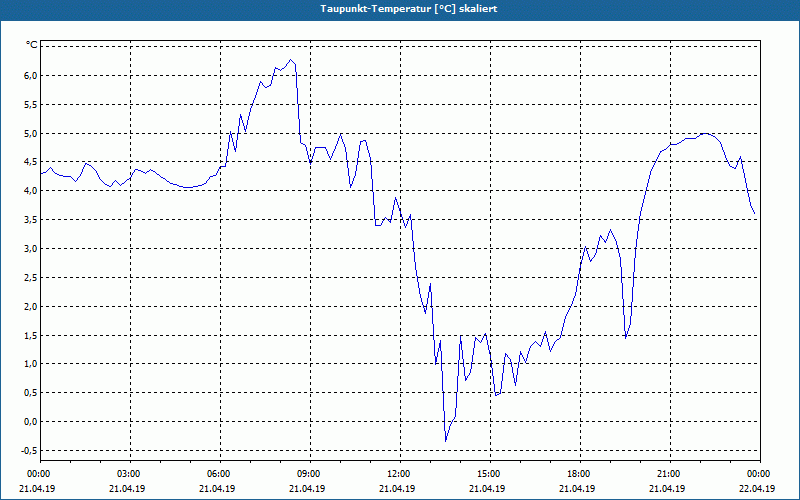Image resolution: width=800 pixels, height=500 pixels.
Task: Click the '18:00' time axis label
Action: pos(579,473)
